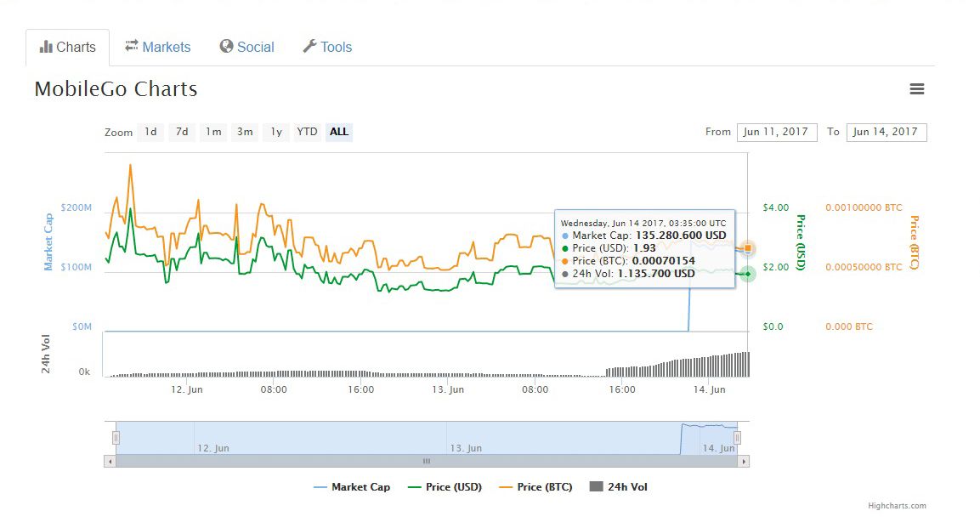Click the 24h Vol value in tooltip
The height and width of the screenshot is (528, 980).
(x=656, y=274)
